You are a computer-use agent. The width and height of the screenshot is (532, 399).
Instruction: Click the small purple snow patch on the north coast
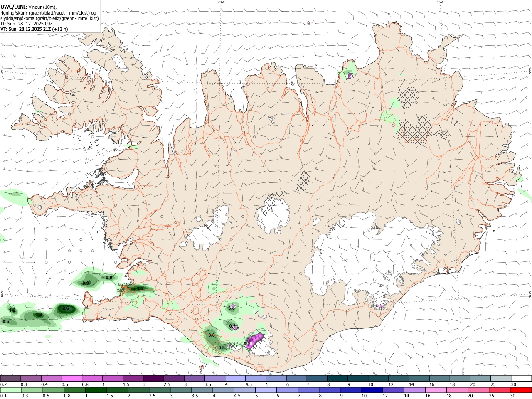point(350,75)
